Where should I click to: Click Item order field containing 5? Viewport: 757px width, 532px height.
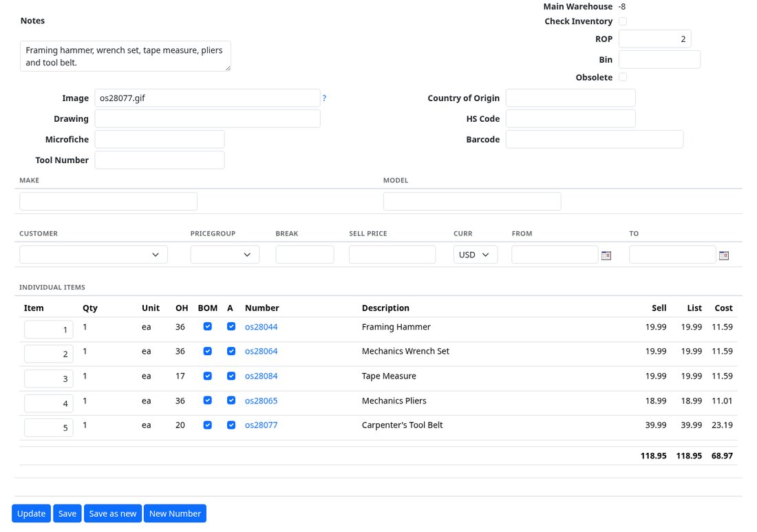pyautogui.click(x=49, y=427)
